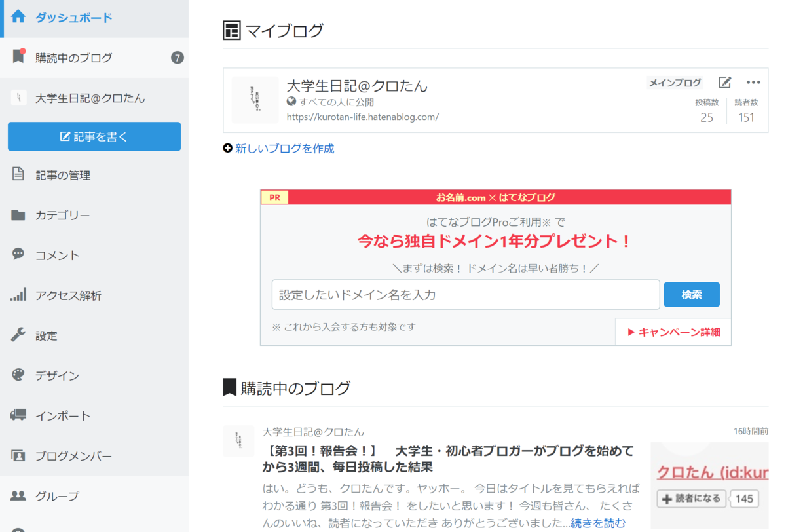Open the 【第3回！報告会！】 article title
This screenshot has width=786, height=532.
448,459
